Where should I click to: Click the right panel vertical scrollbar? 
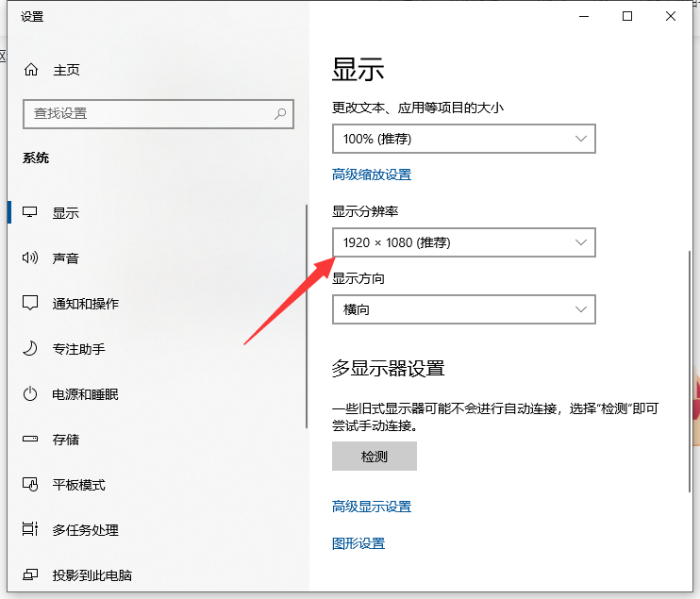(x=691, y=368)
